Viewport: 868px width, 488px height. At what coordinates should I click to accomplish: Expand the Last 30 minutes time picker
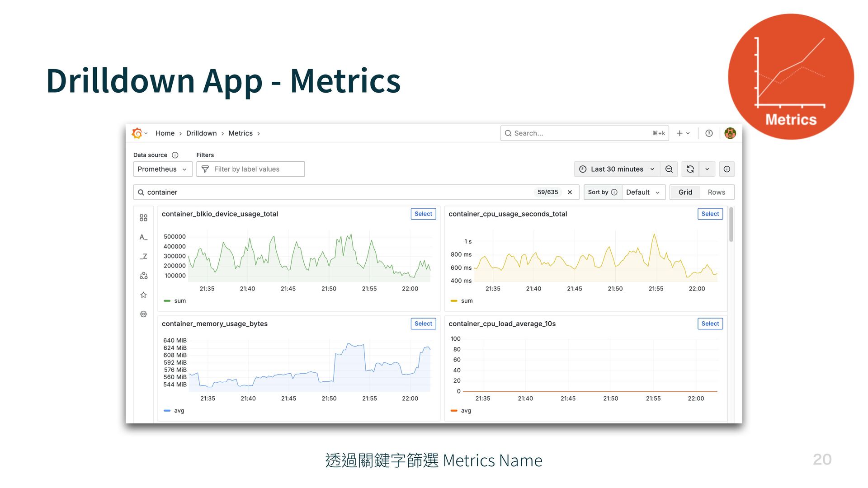pyautogui.click(x=617, y=169)
